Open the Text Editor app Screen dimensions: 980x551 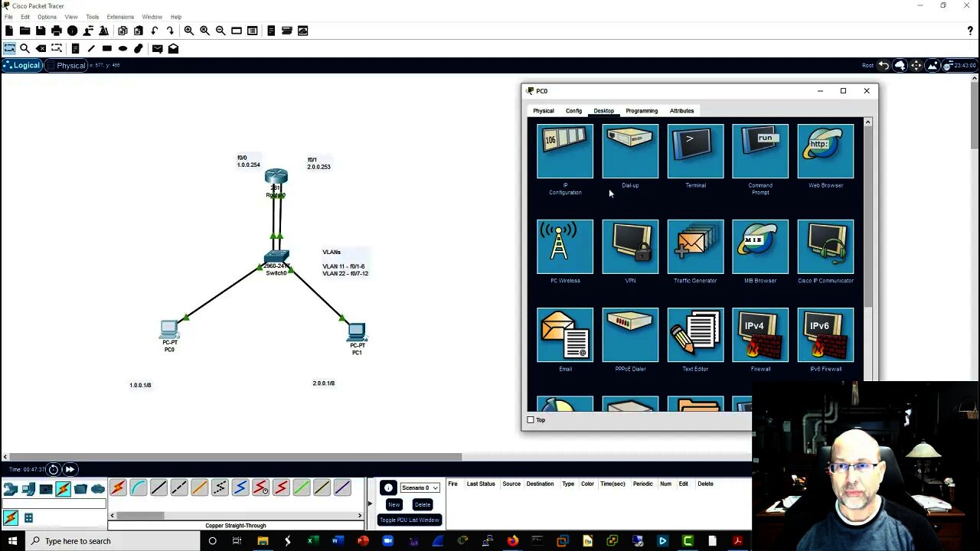695,335
